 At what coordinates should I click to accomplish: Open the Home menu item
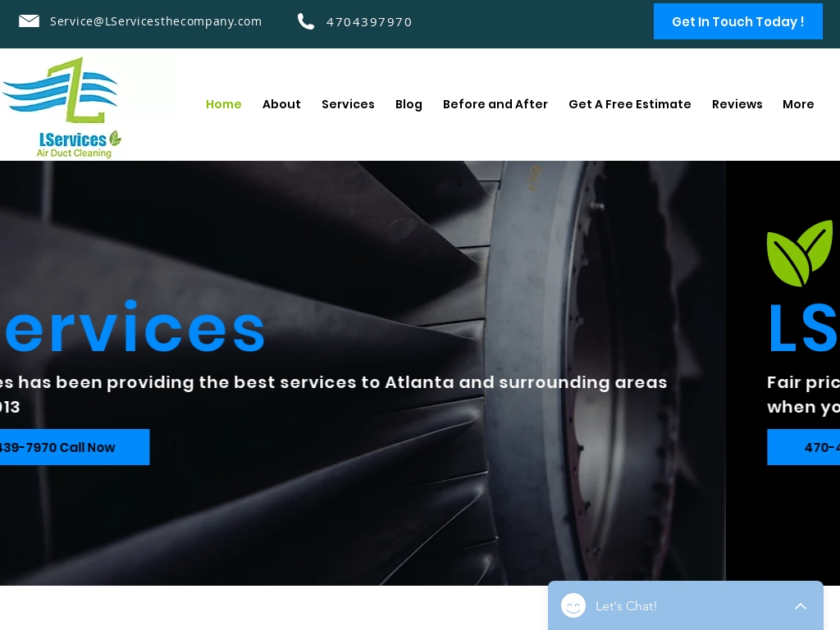click(x=223, y=104)
